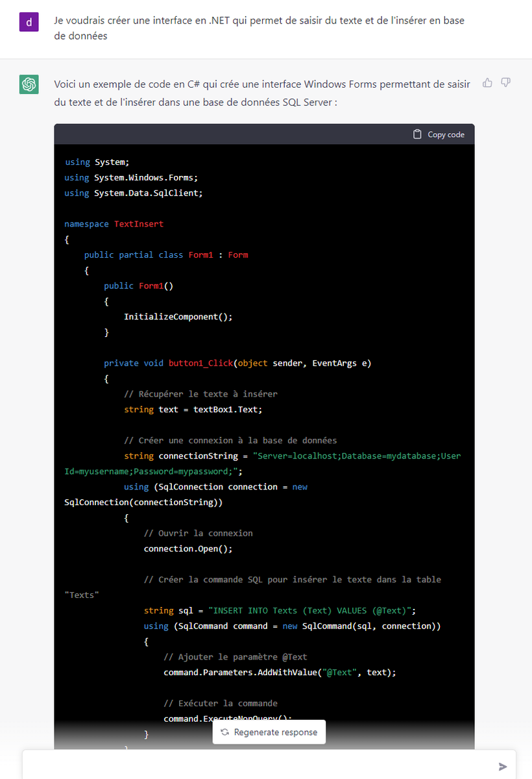The height and width of the screenshot is (779, 532).
Task: Click "SqlConnection(connectionString))" line
Action: pyautogui.click(x=143, y=502)
